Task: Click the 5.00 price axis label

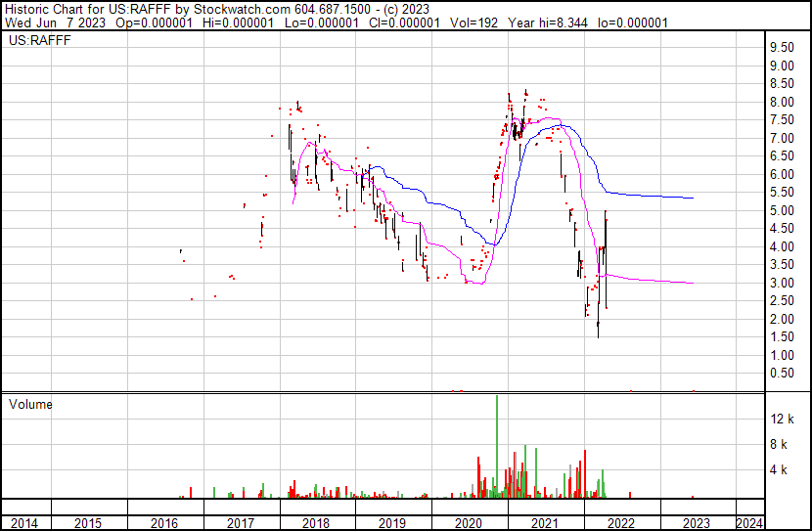Action: coord(781,211)
